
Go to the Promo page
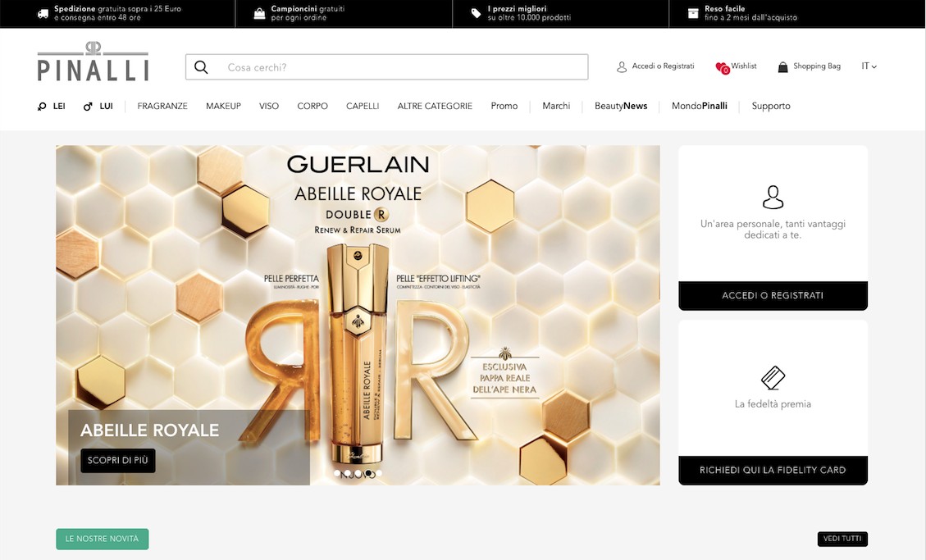click(504, 107)
